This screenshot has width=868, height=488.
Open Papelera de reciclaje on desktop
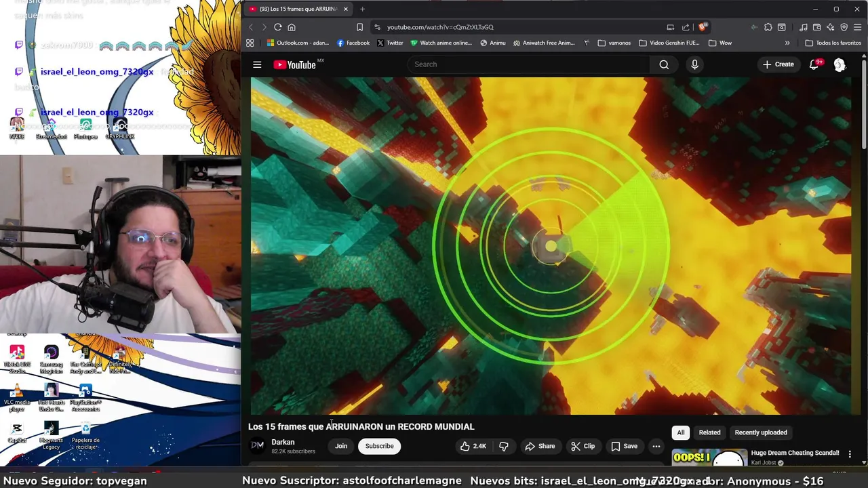click(85, 436)
